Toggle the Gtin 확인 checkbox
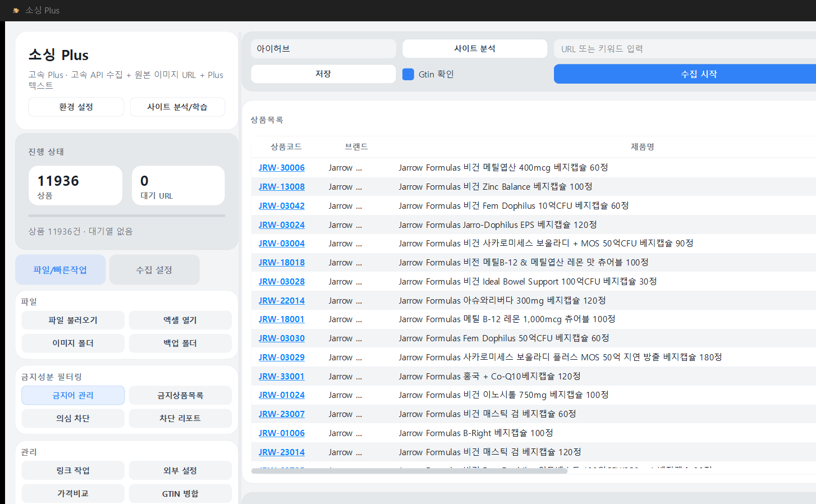This screenshot has width=816, height=504. [409, 74]
